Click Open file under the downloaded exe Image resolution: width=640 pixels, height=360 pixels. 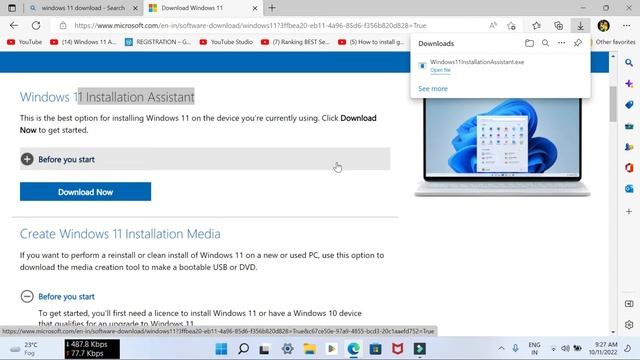click(x=440, y=70)
